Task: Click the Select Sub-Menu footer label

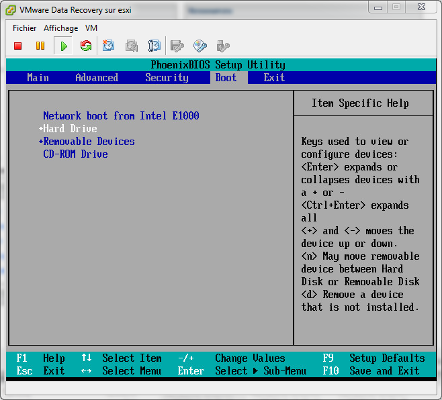Action: point(261,371)
